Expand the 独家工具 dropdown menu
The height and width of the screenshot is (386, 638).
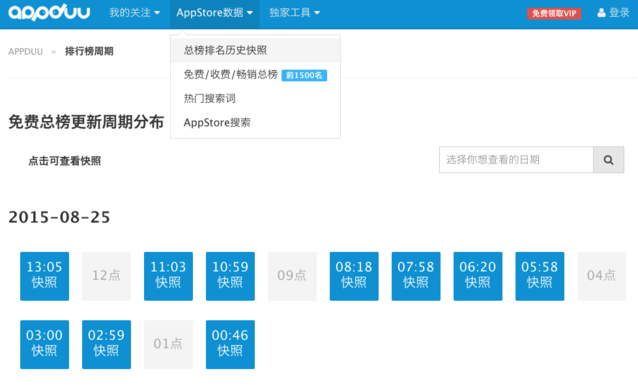tap(294, 13)
